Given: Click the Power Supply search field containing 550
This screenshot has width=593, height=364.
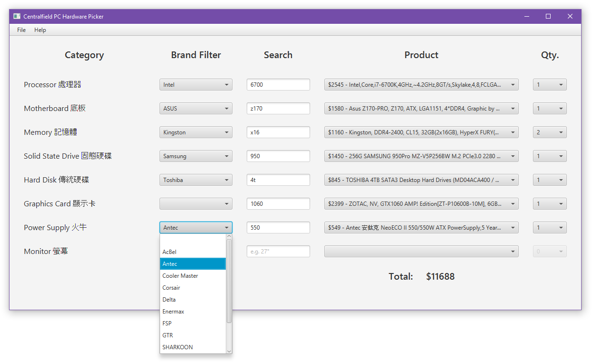Looking at the screenshot, I should tap(278, 228).
